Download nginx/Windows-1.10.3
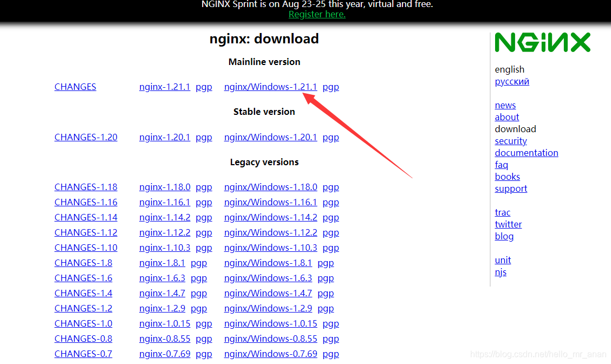This screenshot has height=364, width=611. click(x=270, y=248)
